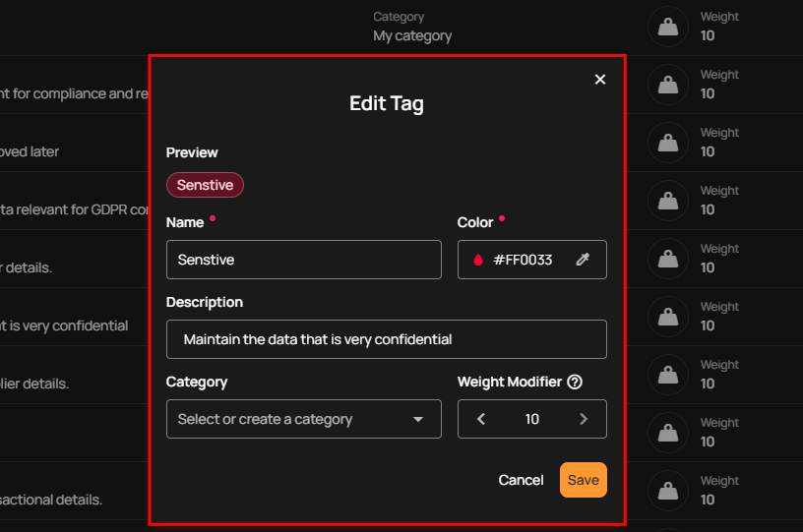The height and width of the screenshot is (532, 803).
Task: Click weight icon beside compliance row
Action: 668,85
